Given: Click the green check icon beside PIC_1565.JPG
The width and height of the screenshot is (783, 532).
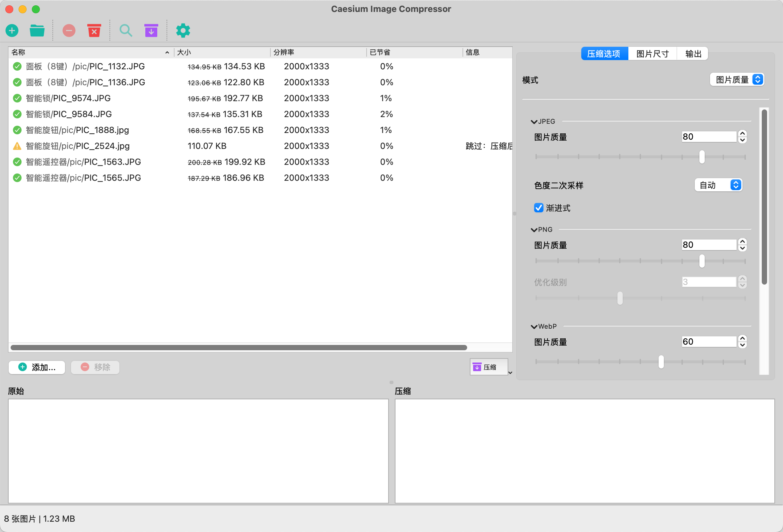Looking at the screenshot, I should tap(17, 177).
